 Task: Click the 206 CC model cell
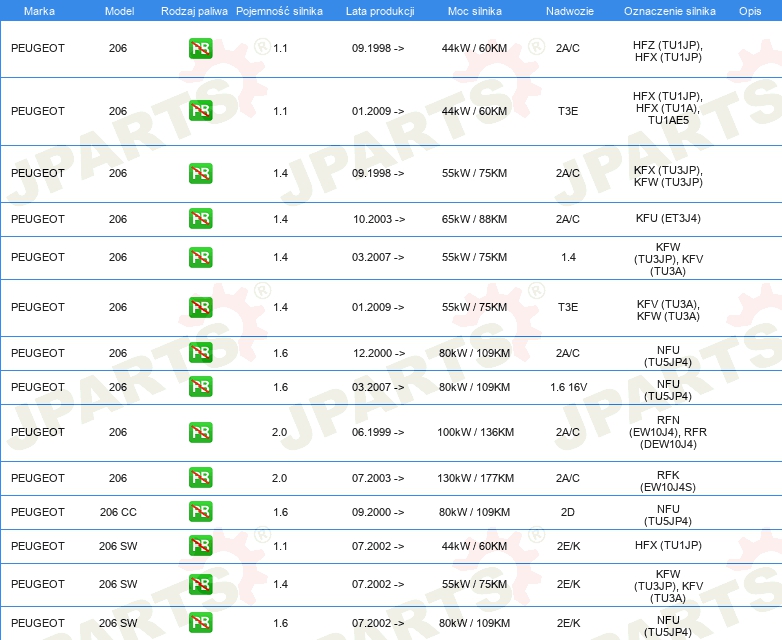pyautogui.click(x=118, y=512)
